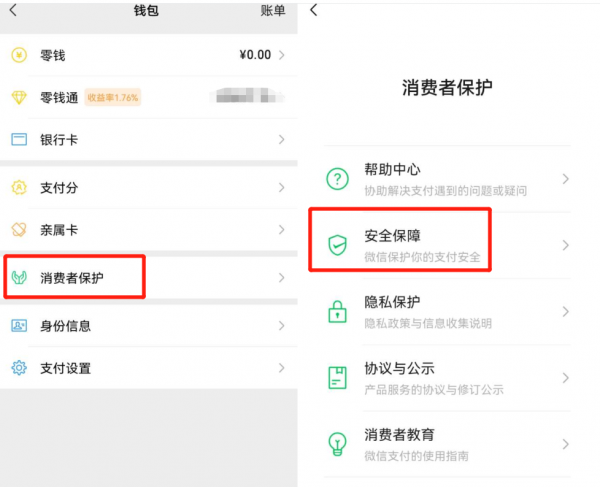600x487 pixels.
Task: Tap the 支付分 score icon
Action: [x=18, y=187]
